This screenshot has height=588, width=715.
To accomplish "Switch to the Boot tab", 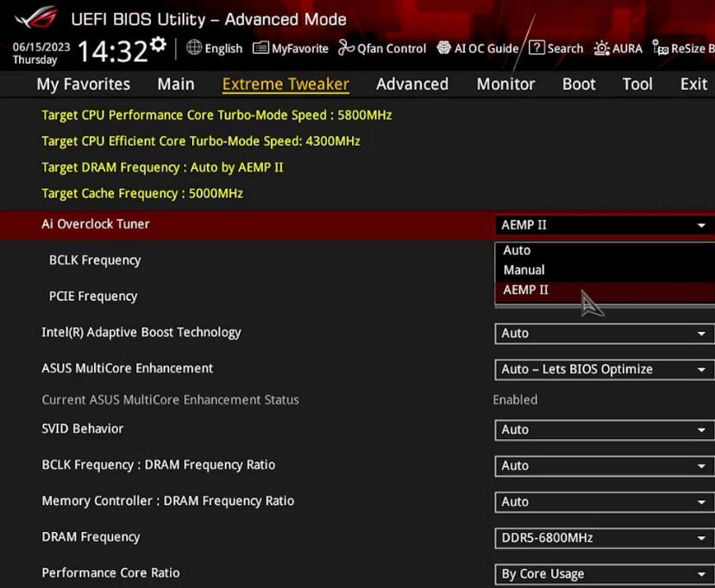I will tap(579, 84).
